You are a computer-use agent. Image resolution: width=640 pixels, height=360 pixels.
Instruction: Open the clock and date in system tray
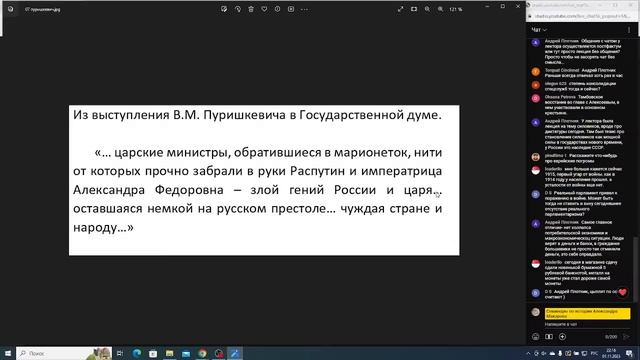click(611, 353)
